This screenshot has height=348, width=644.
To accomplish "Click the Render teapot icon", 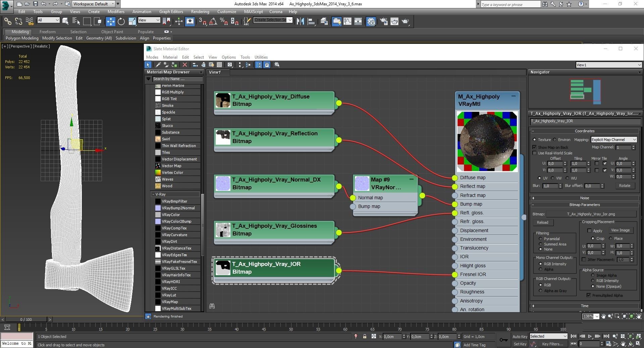I will pyautogui.click(x=405, y=21).
